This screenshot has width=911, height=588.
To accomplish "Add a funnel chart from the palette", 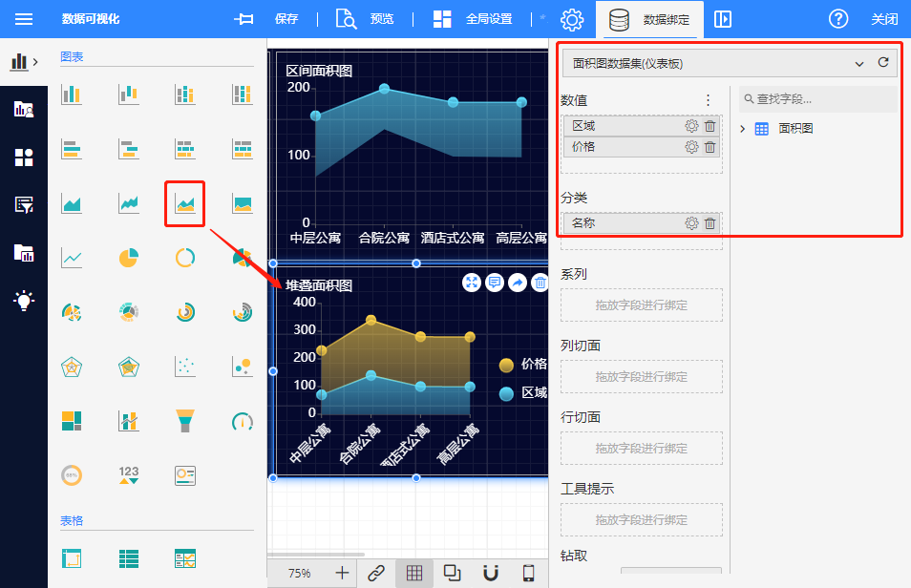I will 185,420.
